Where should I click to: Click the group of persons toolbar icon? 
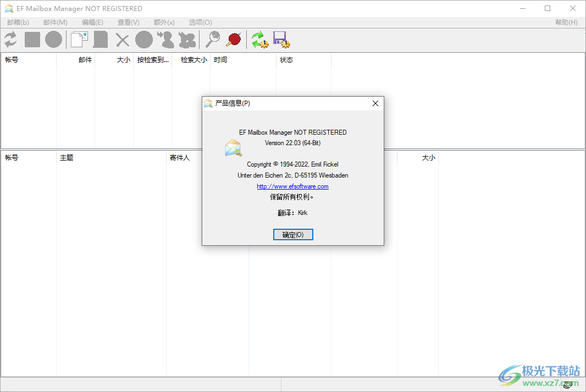tap(187, 40)
